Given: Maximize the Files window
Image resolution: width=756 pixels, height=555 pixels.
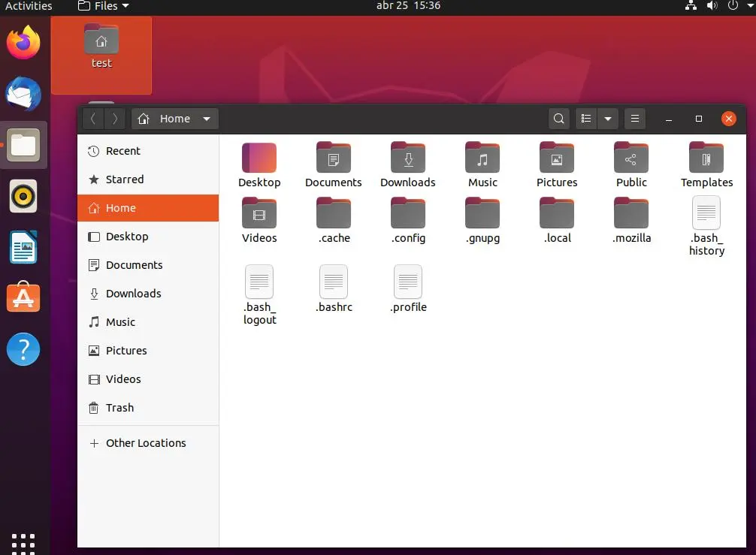Looking at the screenshot, I should [x=699, y=119].
